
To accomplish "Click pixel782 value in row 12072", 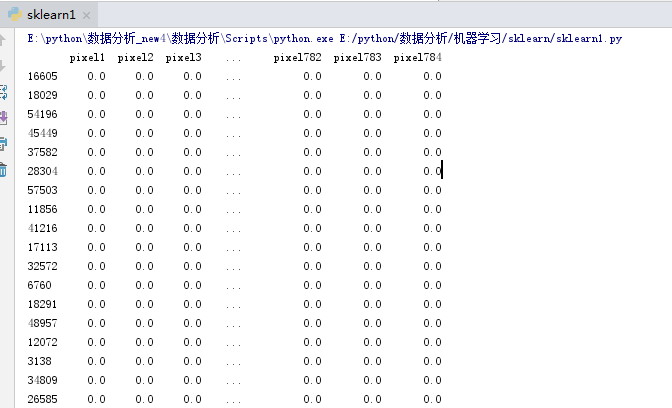I will coord(312,342).
